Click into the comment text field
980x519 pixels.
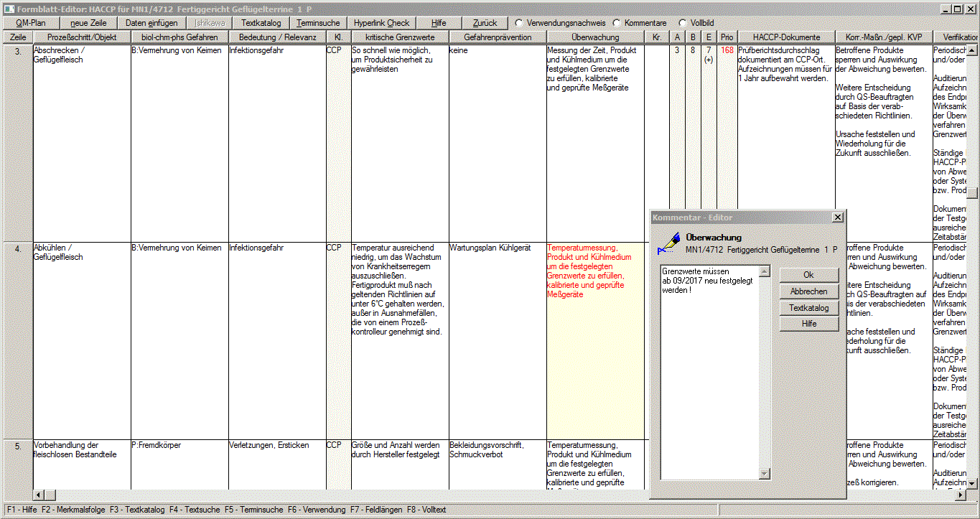pos(709,372)
